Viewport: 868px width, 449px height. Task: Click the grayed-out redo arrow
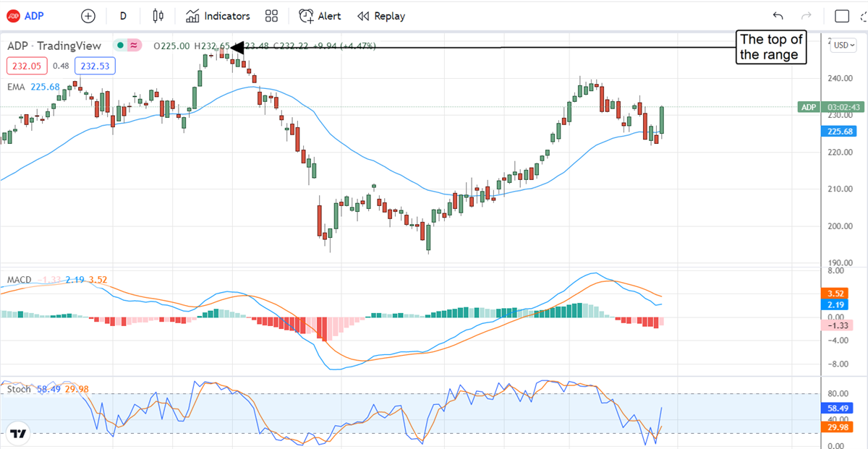click(807, 16)
